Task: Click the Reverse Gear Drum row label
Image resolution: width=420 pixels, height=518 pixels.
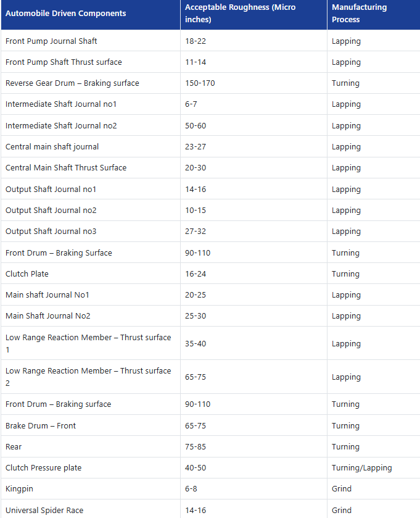Action: click(x=72, y=83)
